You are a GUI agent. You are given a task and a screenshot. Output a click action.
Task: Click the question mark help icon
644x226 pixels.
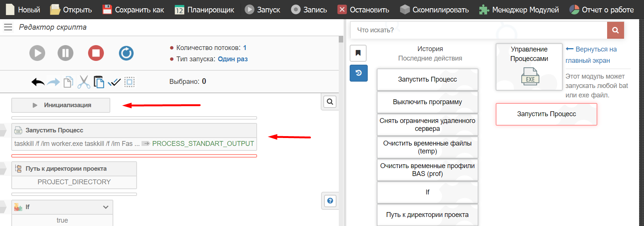click(330, 201)
